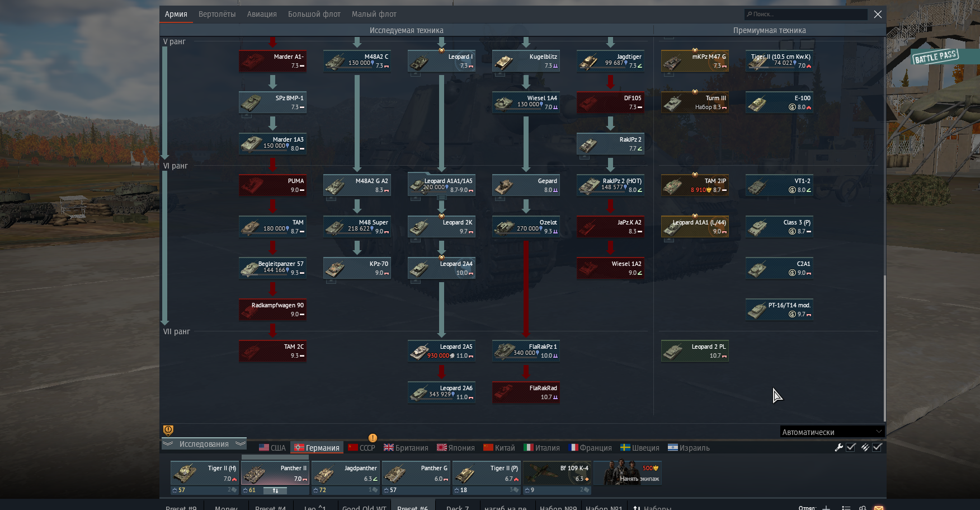Select the Leopard 2K tank card
Image resolution: width=980 pixels, height=510 pixels.
(441, 227)
